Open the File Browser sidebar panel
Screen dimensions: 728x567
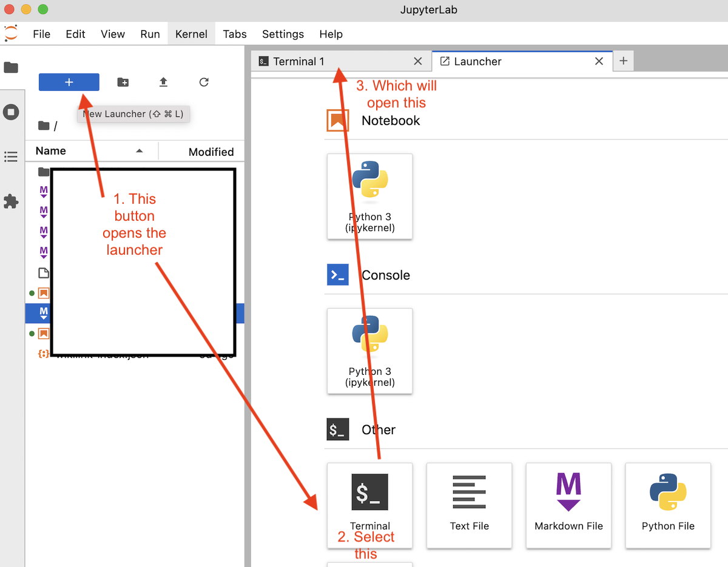(x=11, y=67)
